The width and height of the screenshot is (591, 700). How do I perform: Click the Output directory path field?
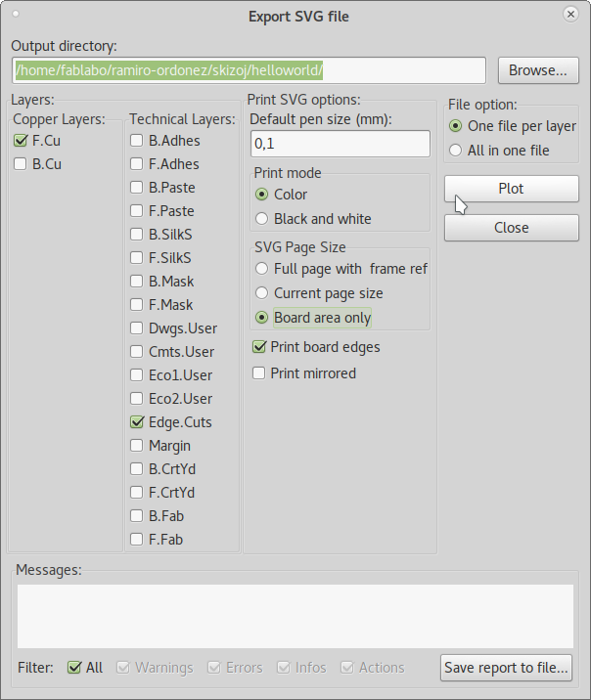point(249,70)
